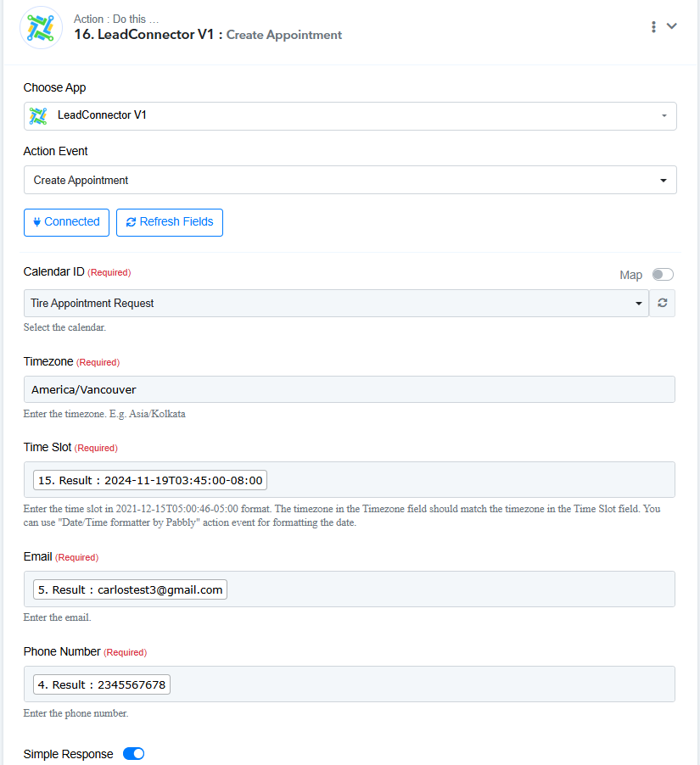This screenshot has height=765, width=700.
Task: Open the Choose App dropdown
Action: pyautogui.click(x=350, y=116)
